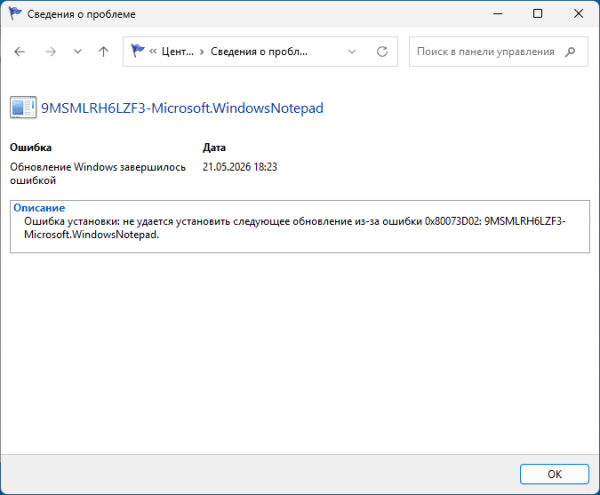The image size is (600, 495).
Task: Focus the "Поиск в панели управления" field
Action: [x=498, y=52]
